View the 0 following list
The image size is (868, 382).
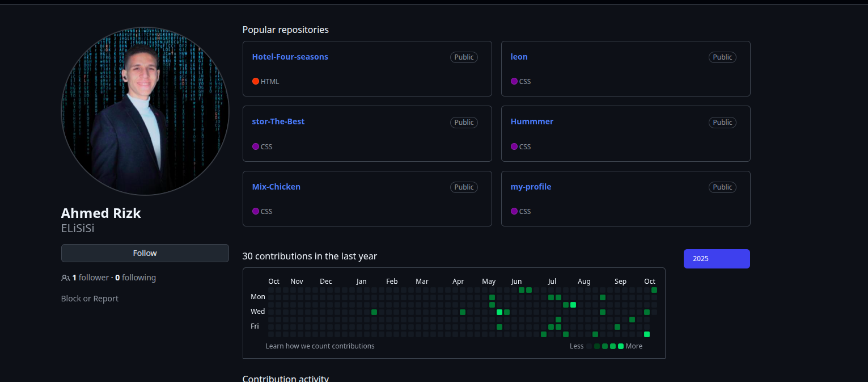[x=136, y=278]
